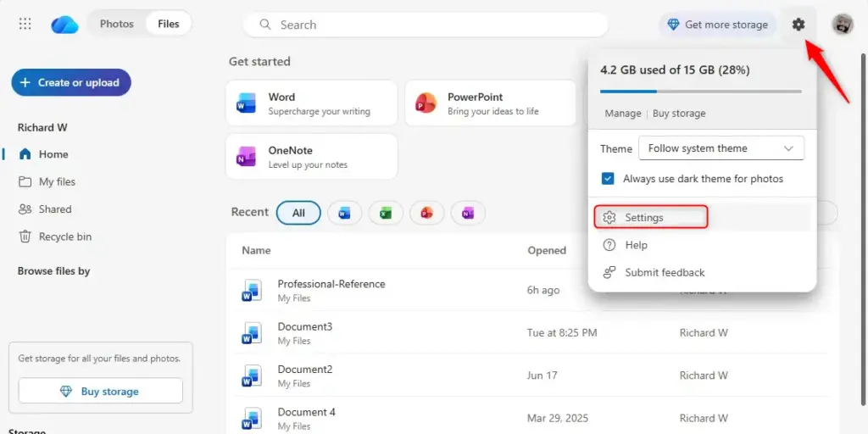Click the search magnifier icon

pyautogui.click(x=265, y=25)
